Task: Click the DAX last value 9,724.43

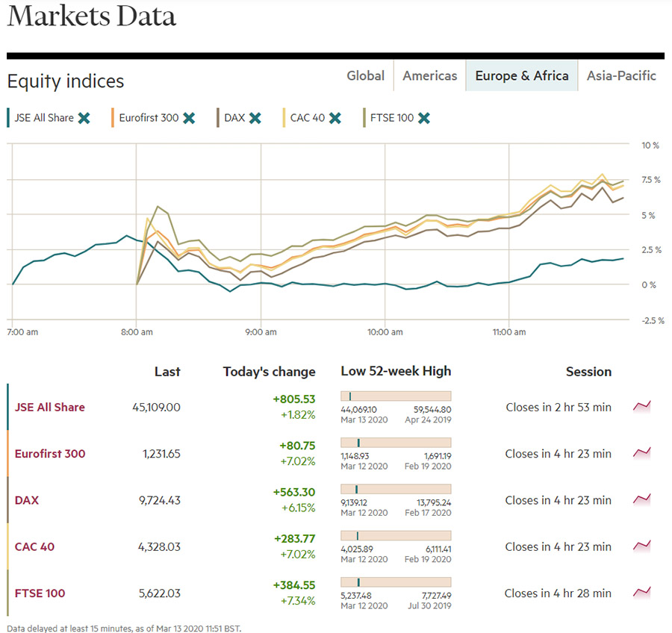Action: (160, 500)
